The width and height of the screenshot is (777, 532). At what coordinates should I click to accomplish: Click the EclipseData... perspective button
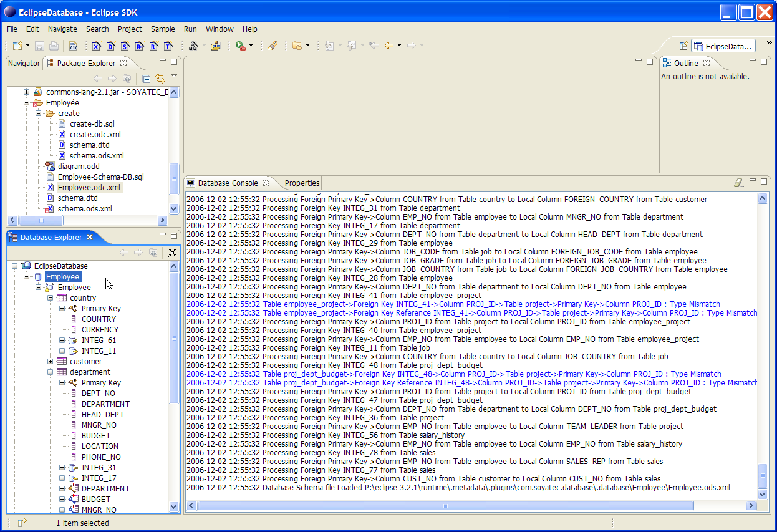point(724,46)
